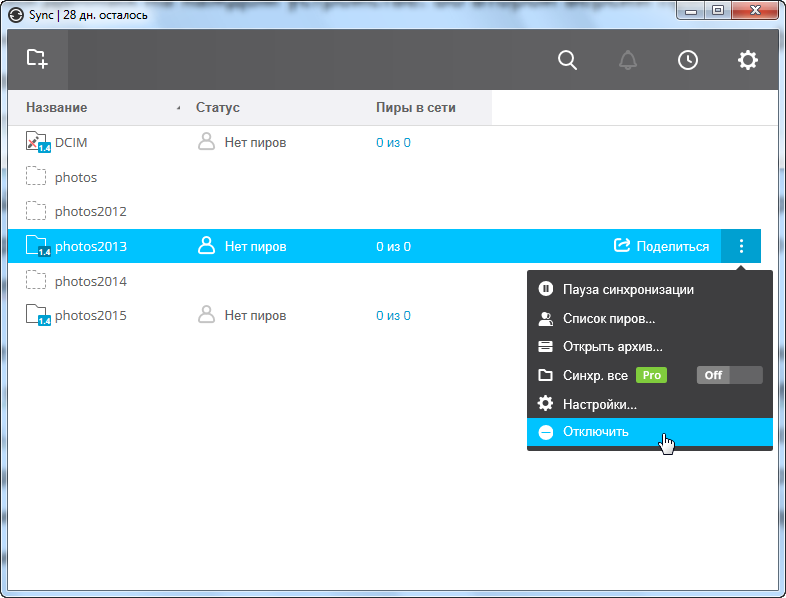Viewport: 786px width, 598px height.
Task: Click peer icon in photos2013 row
Action: [x=206, y=246]
